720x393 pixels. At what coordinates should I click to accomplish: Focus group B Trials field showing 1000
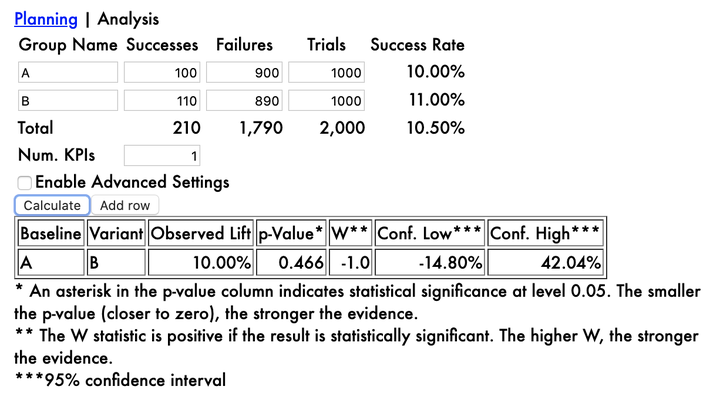pyautogui.click(x=326, y=101)
